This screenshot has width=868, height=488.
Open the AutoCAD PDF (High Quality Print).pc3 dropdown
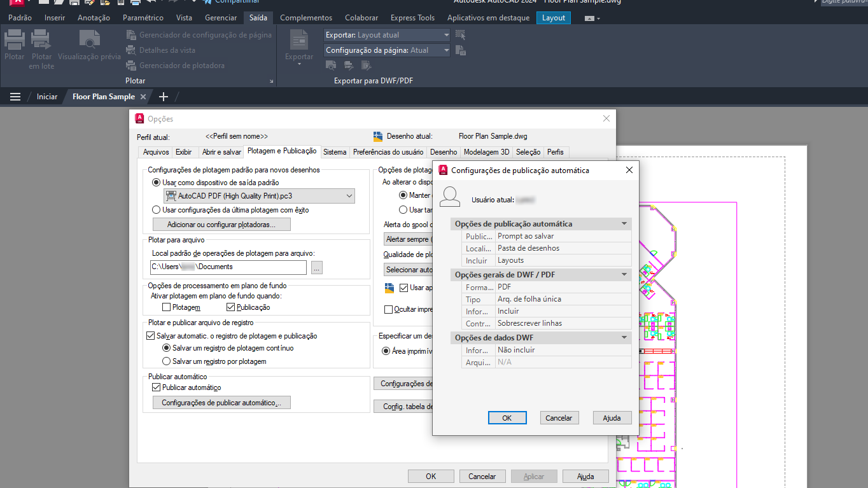coord(259,196)
